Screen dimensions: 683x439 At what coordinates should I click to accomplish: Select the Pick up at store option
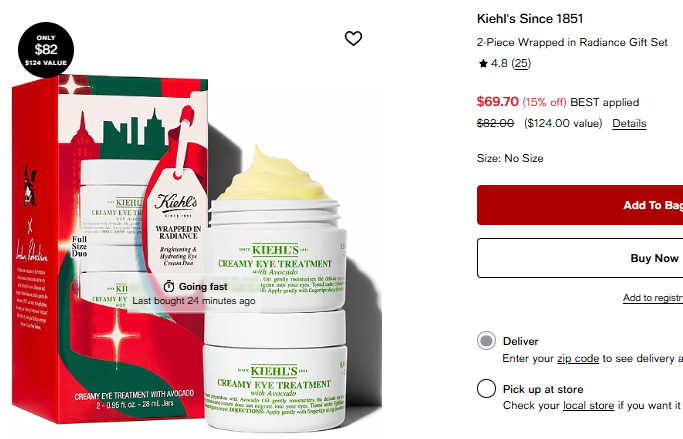486,388
